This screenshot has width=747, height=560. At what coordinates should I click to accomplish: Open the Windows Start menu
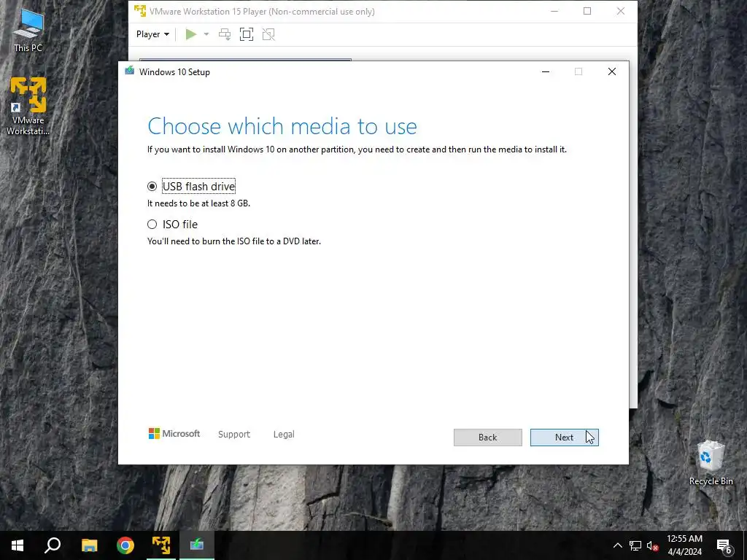[x=18, y=545]
